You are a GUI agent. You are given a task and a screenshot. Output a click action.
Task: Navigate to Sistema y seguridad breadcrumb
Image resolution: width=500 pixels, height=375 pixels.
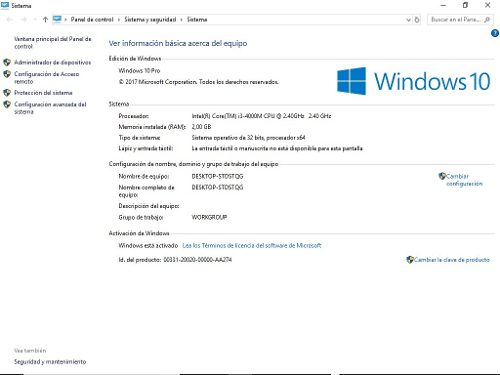click(150, 20)
